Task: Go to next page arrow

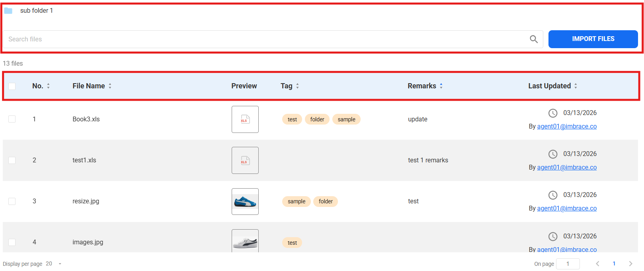Action: (630, 263)
